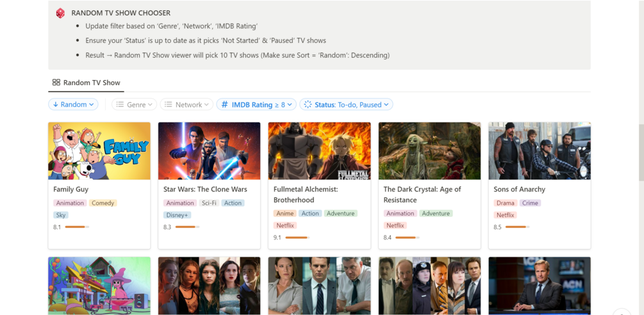The width and height of the screenshot is (644, 315).
Task: Click the Action tag on Clone Wars card
Action: tap(233, 203)
